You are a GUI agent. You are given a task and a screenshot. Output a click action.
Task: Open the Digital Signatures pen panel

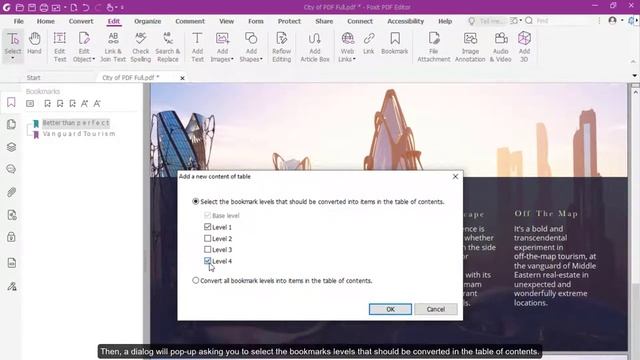(x=11, y=287)
